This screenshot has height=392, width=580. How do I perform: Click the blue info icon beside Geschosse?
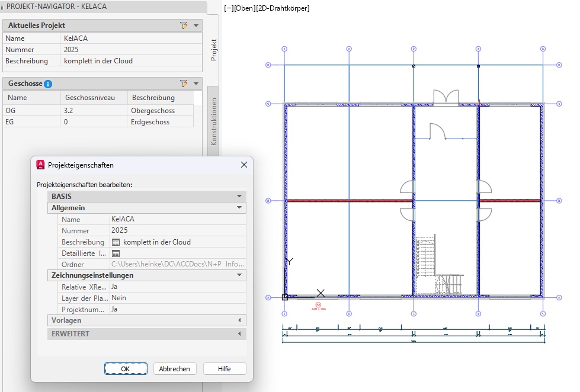pyautogui.click(x=49, y=84)
